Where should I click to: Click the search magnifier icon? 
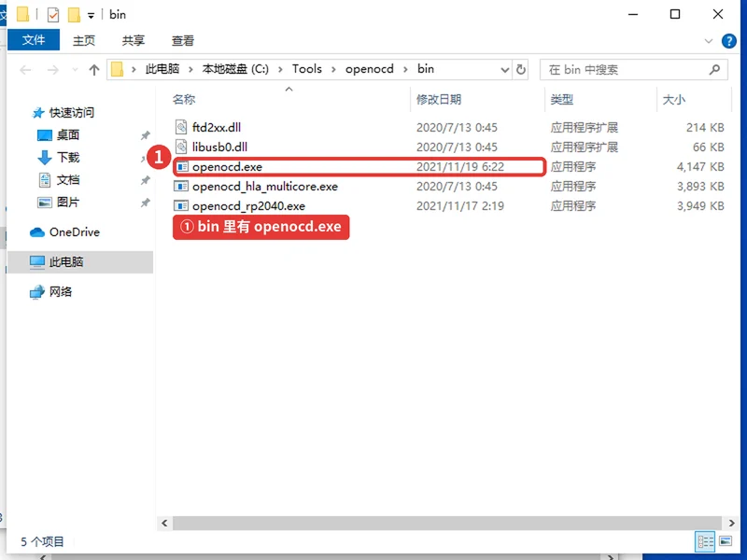[714, 70]
